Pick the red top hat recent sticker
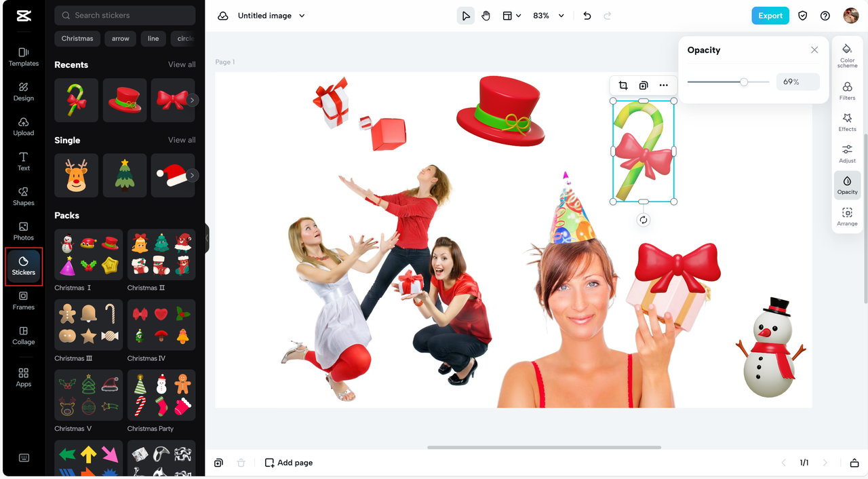This screenshot has height=479, width=868. (125, 100)
